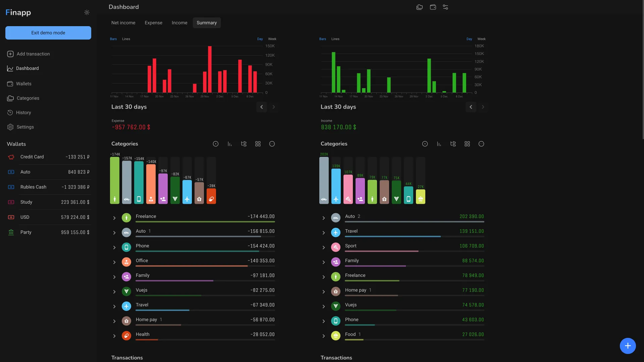Expand the Phone expense category row

pyautogui.click(x=114, y=247)
